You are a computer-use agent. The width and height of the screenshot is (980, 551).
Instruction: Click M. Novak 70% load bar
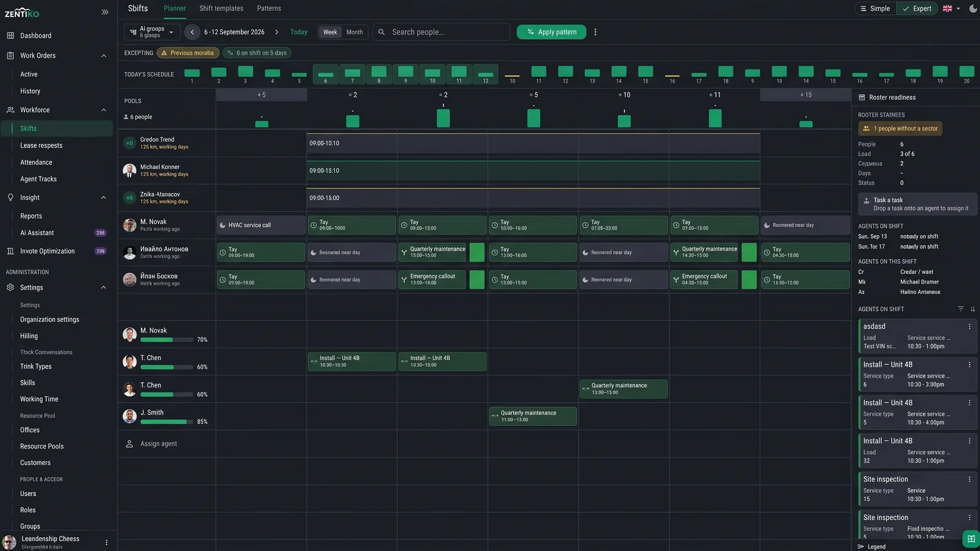[167, 340]
